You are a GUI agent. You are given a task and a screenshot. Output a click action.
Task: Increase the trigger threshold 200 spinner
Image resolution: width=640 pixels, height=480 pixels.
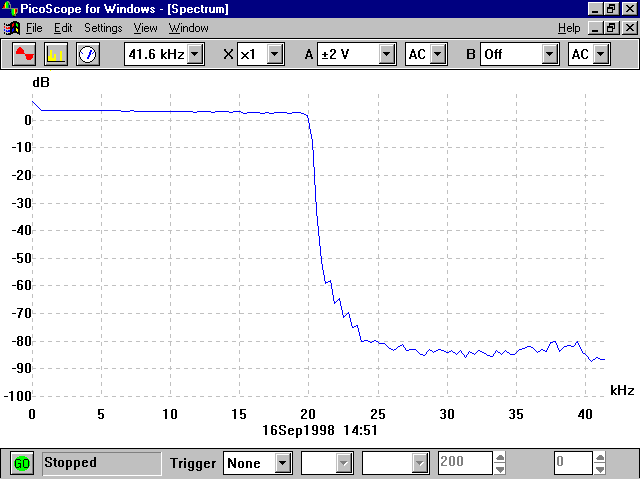pyautogui.click(x=500, y=457)
